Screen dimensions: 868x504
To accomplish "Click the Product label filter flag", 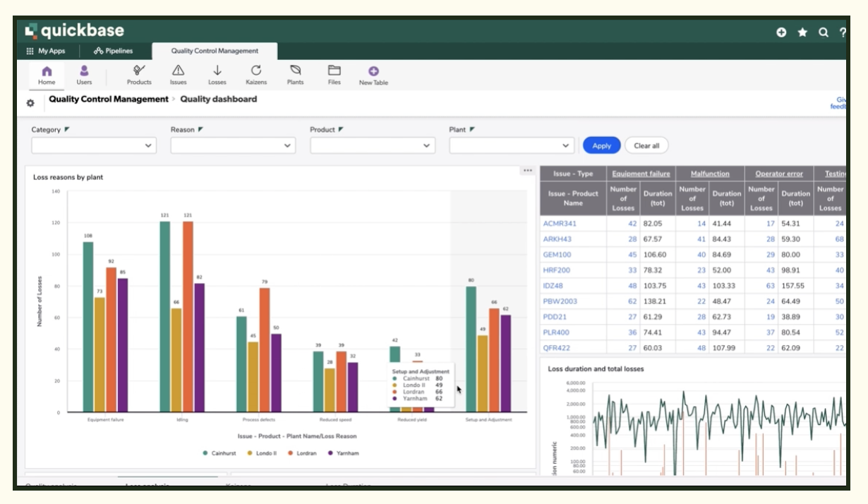I will pos(342,129).
